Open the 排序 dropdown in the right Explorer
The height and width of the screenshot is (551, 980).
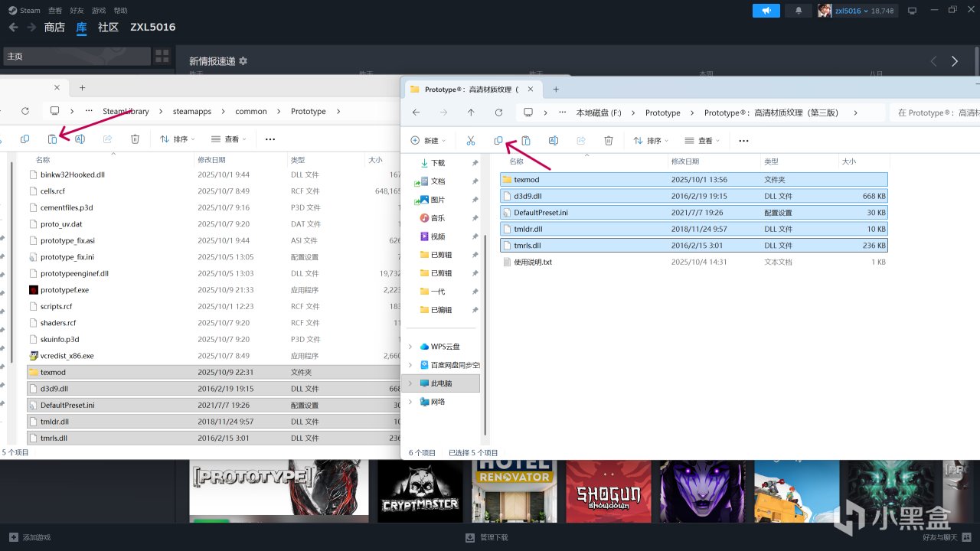tap(650, 141)
